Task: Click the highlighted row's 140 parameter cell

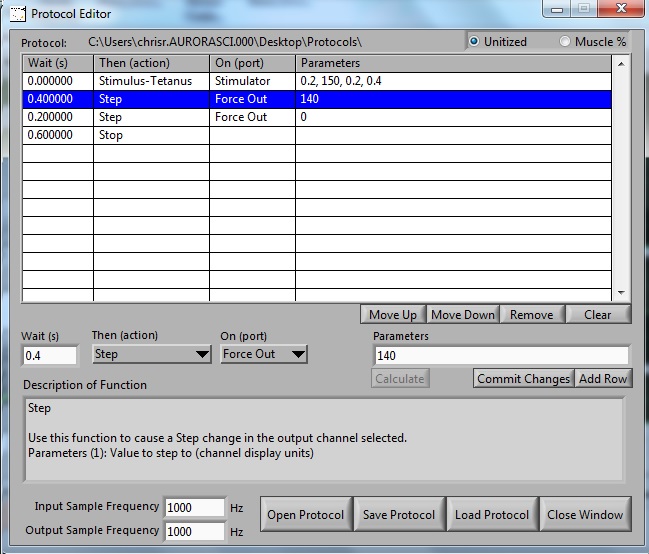Action: (453, 99)
